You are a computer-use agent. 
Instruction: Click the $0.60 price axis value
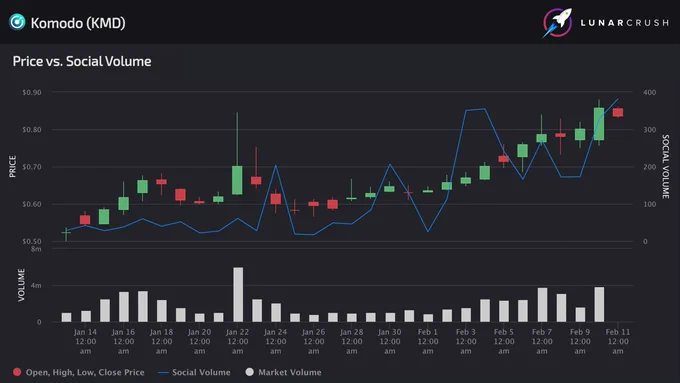32,204
